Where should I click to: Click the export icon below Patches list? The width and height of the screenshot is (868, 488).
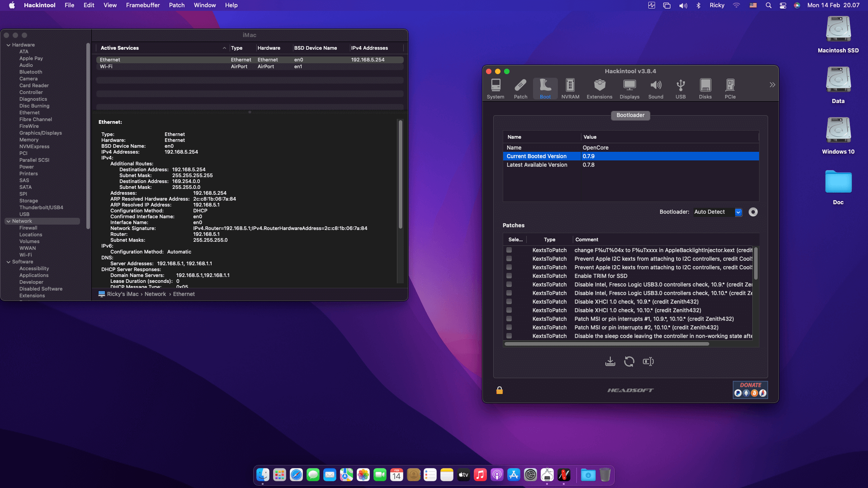[x=648, y=361]
